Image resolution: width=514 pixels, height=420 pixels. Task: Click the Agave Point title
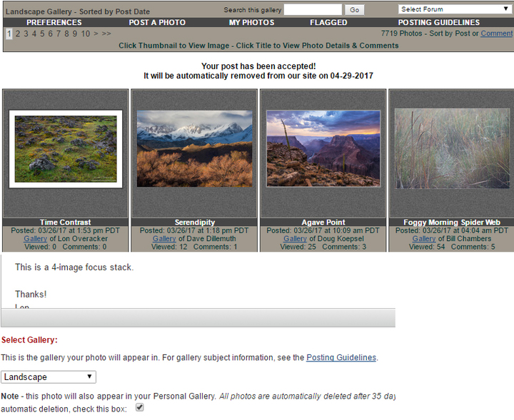[x=323, y=222]
